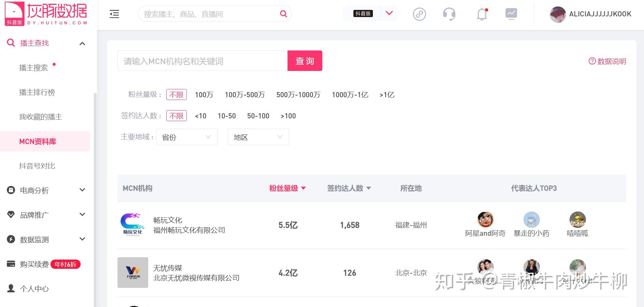Expand 数据监测 section chevron
The height and width of the screenshot is (307, 644).
coord(82,239)
